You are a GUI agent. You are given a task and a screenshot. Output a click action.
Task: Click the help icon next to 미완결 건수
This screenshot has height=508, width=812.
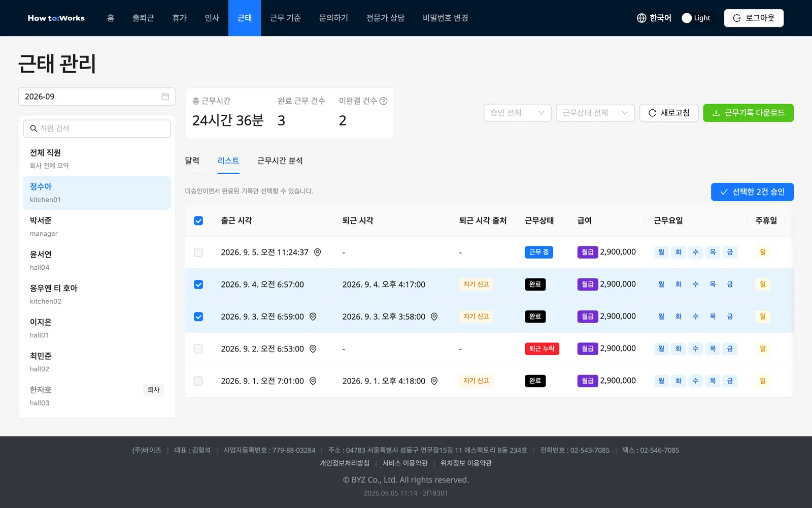click(384, 101)
